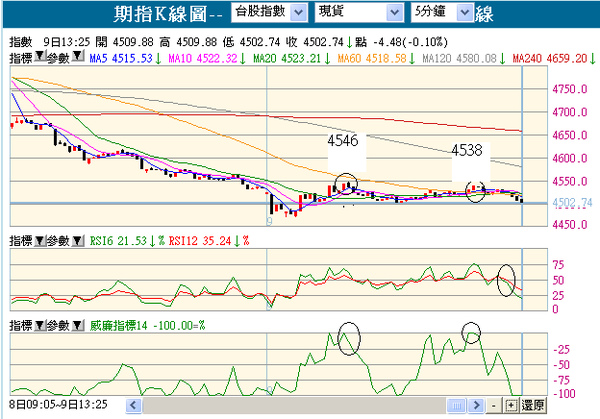Click the 點 -4.48(-0.10%) change value

[401, 42]
